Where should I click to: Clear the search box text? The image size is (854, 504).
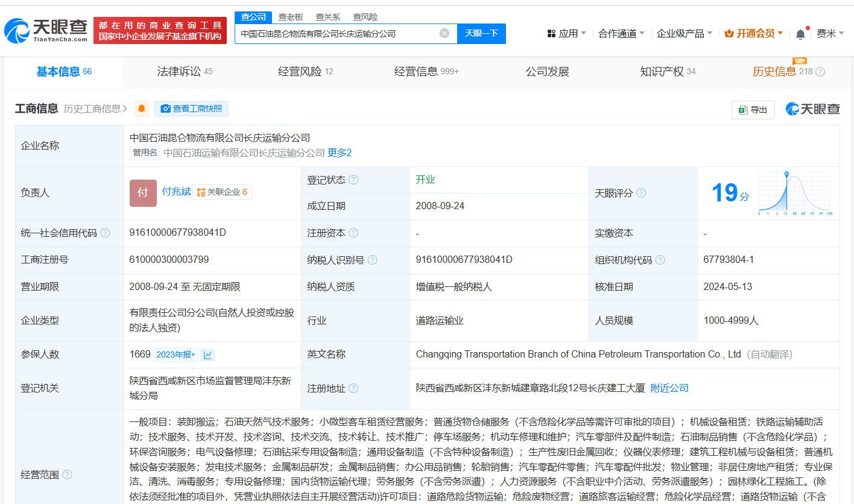444,33
